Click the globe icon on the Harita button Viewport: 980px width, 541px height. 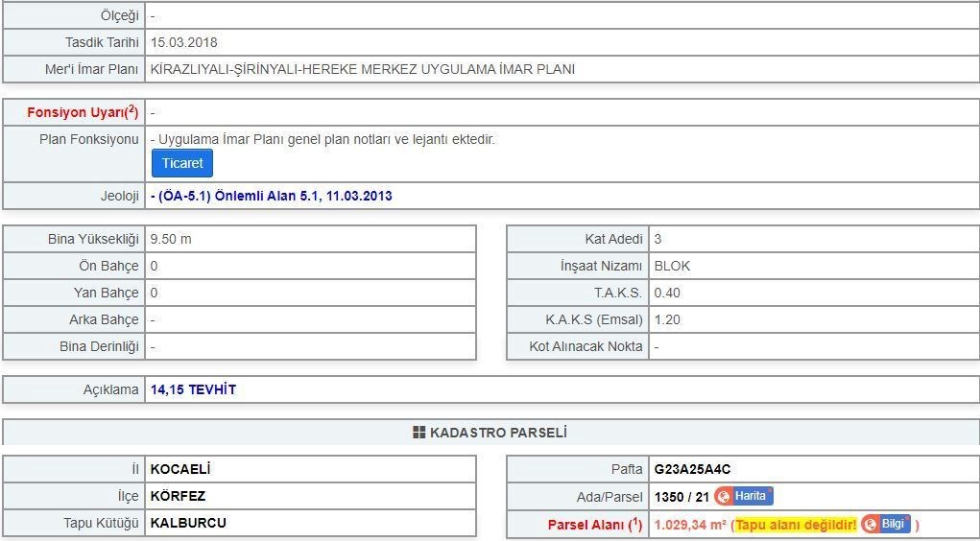[724, 496]
